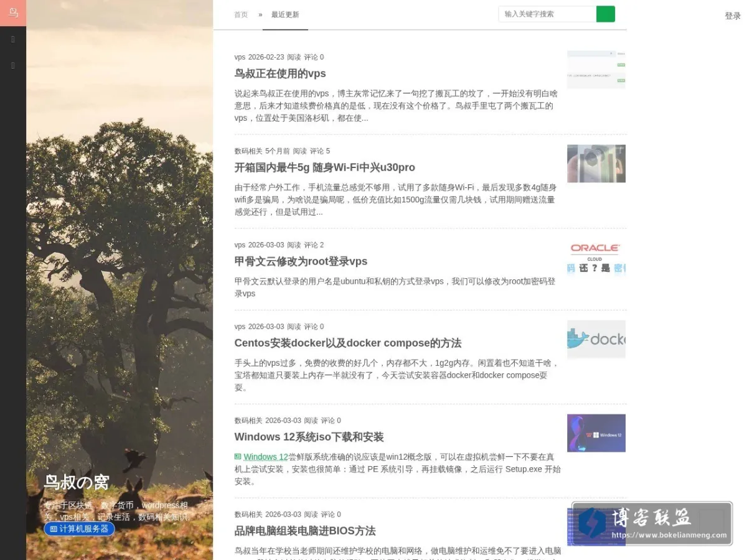Click the thumbnail for the u30pro Wi-Fi post
The image size is (747, 560).
click(x=596, y=164)
